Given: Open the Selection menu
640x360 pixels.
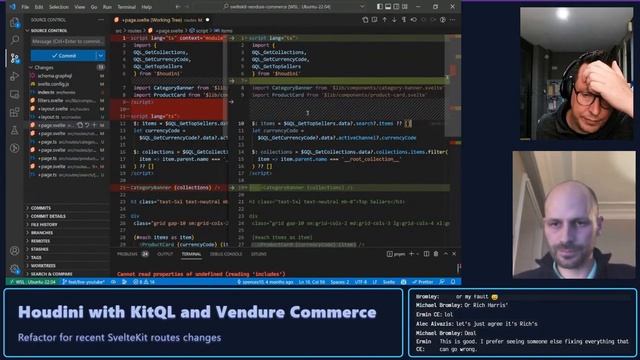Looking at the screenshot, I should [59, 7].
